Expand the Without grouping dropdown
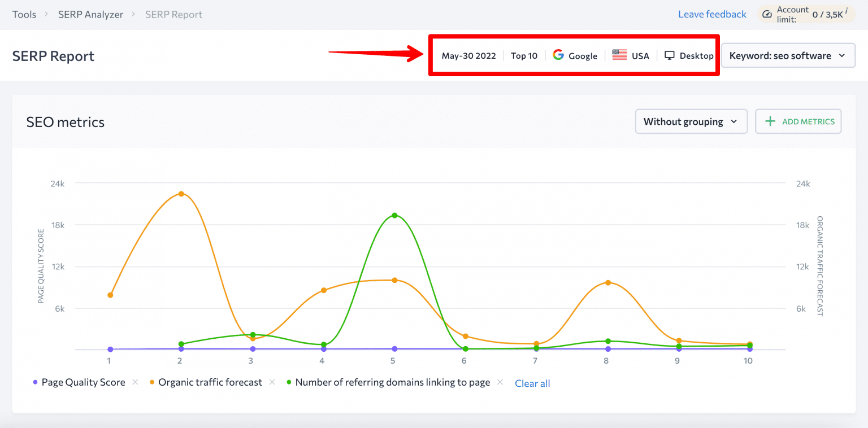This screenshot has height=428, width=868. [x=691, y=121]
